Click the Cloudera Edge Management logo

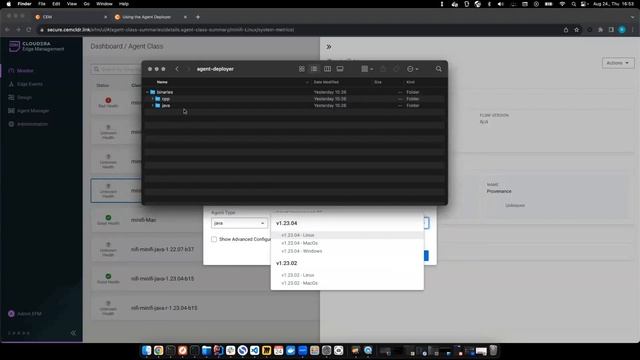(36, 46)
